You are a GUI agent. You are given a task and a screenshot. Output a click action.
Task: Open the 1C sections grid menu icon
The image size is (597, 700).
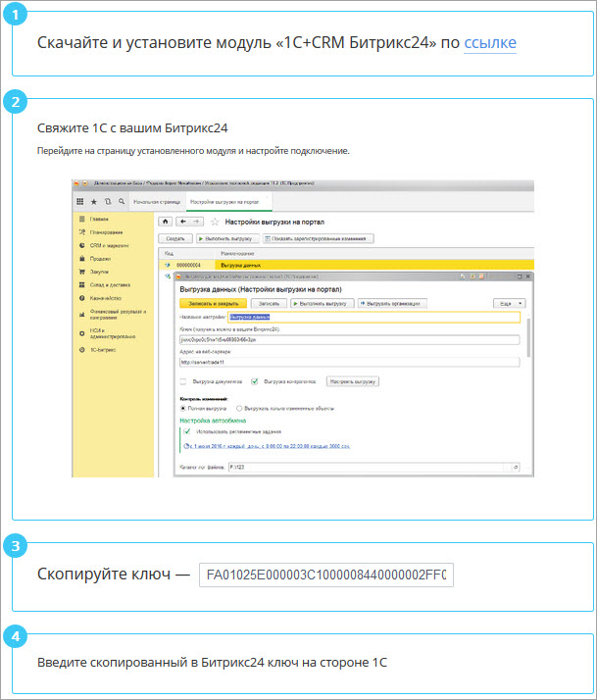point(80,202)
